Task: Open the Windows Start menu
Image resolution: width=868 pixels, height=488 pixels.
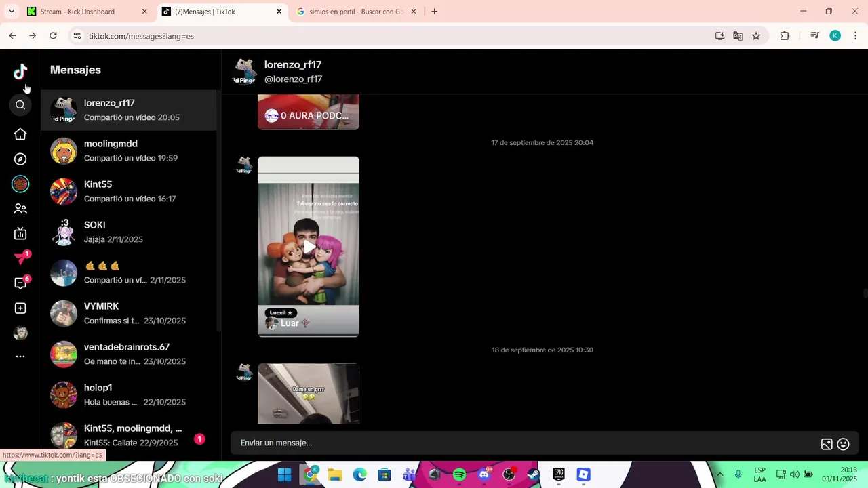Action: [x=285, y=474]
